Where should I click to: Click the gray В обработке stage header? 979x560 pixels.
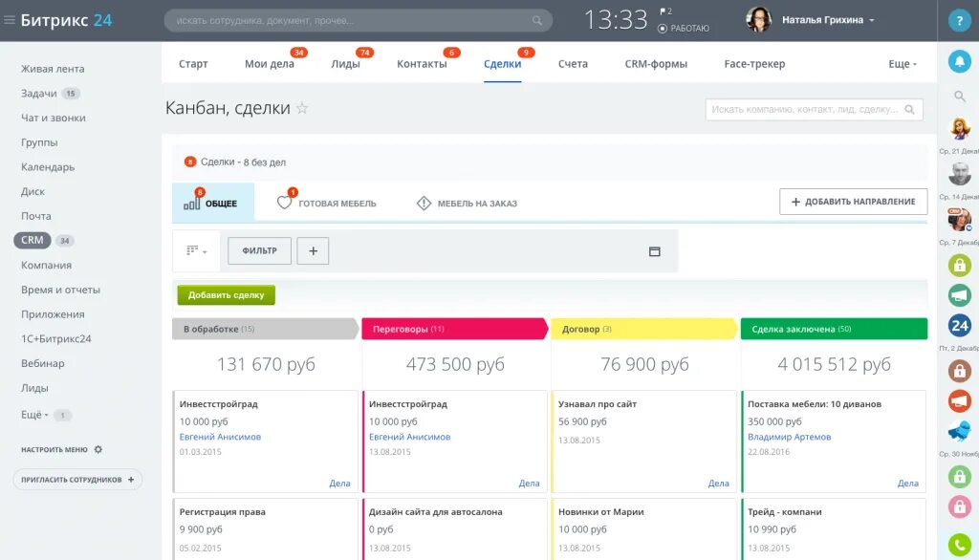(x=266, y=329)
